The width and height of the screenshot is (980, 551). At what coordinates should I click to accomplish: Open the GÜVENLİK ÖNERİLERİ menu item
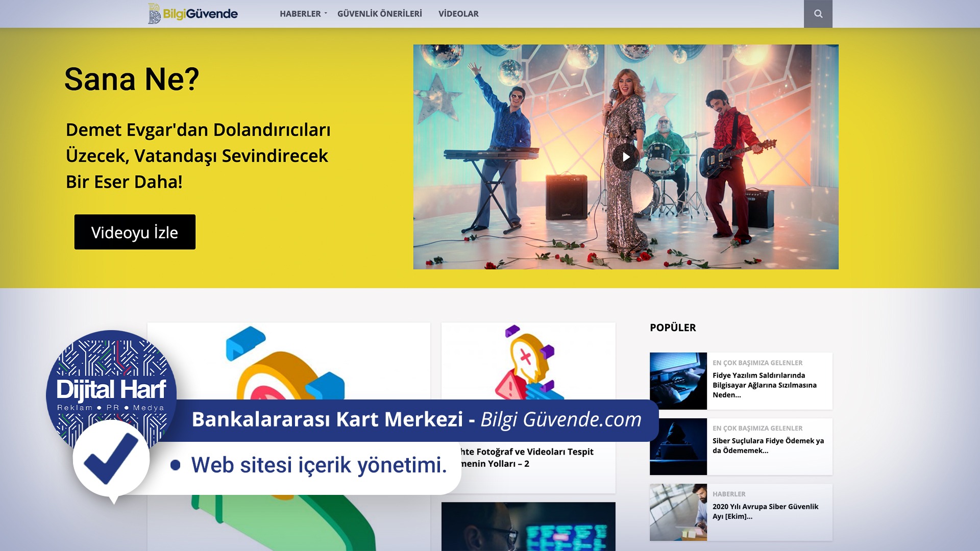point(379,14)
